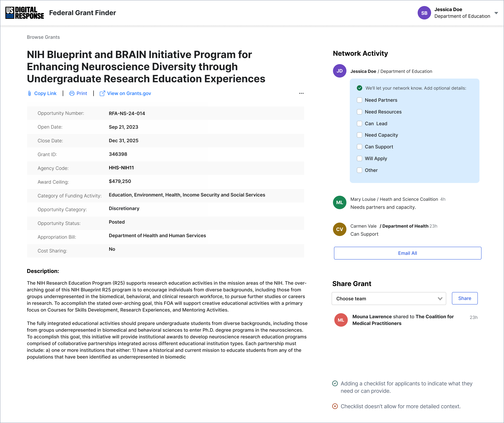Select the Cost Sharing 'No' value
This screenshot has height=423, width=504.
click(x=112, y=249)
